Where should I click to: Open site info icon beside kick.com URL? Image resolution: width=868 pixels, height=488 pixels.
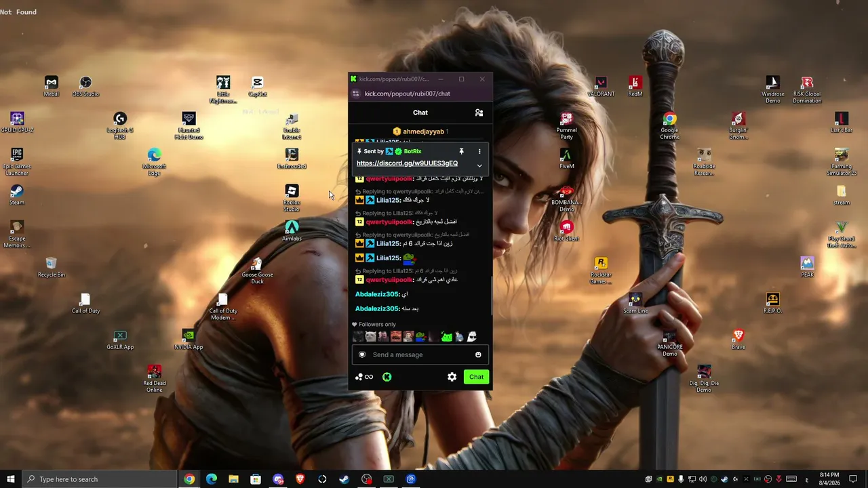pyautogui.click(x=356, y=94)
